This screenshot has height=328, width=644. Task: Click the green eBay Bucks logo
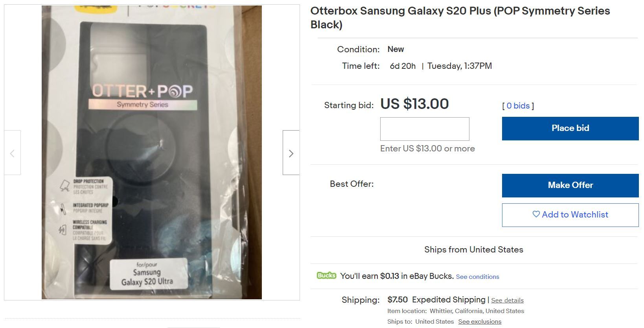coord(326,276)
